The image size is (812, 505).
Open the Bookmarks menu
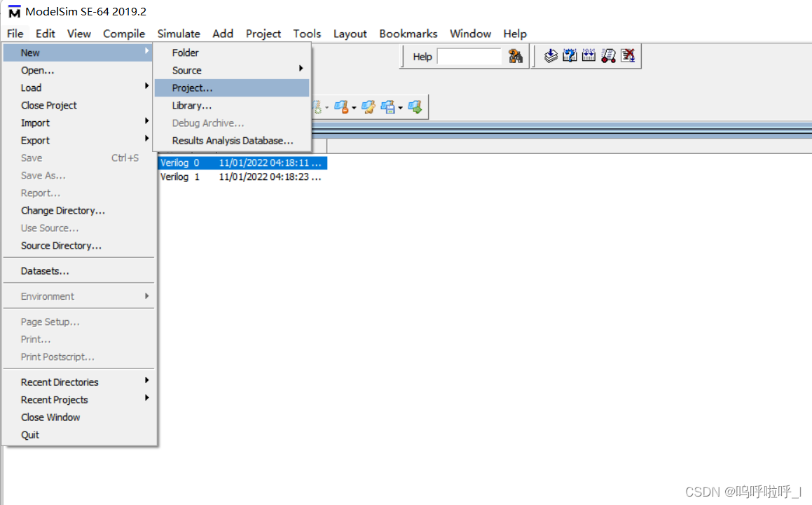[408, 34]
